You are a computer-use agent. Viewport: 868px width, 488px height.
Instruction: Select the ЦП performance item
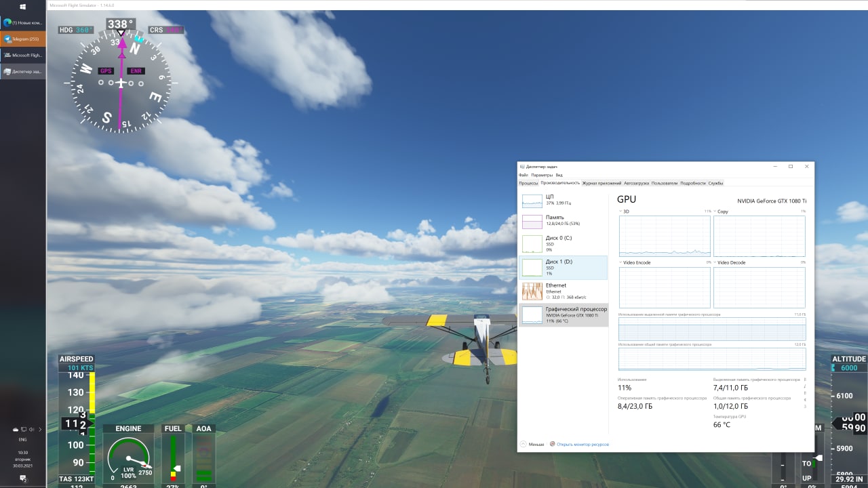pyautogui.click(x=564, y=200)
